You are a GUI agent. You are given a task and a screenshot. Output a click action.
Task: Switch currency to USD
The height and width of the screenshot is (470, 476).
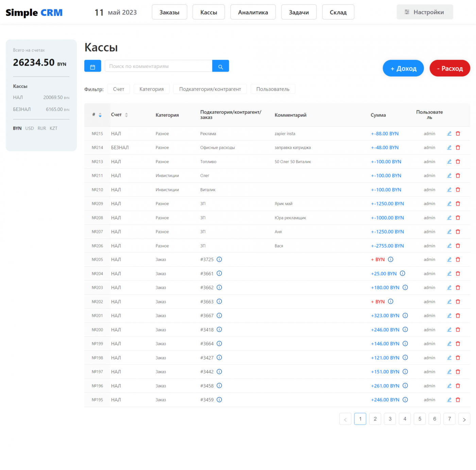30,128
